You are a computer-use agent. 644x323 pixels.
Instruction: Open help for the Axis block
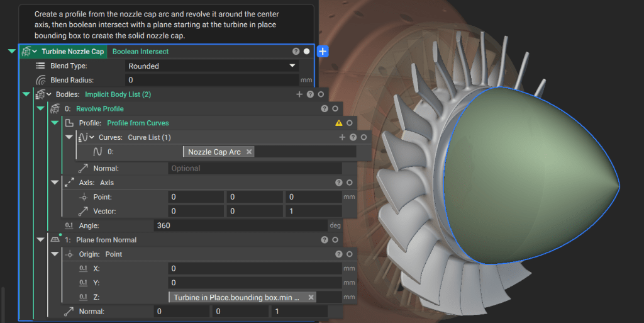[339, 183]
